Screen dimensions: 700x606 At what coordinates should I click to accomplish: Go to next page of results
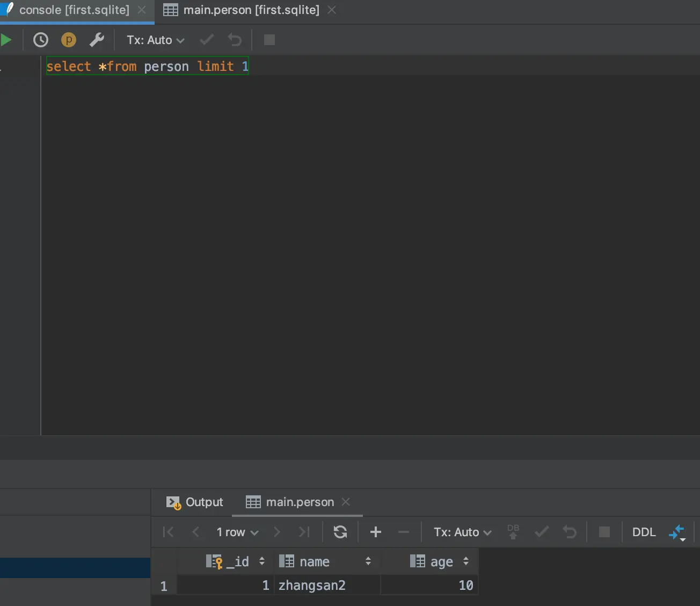(x=277, y=532)
